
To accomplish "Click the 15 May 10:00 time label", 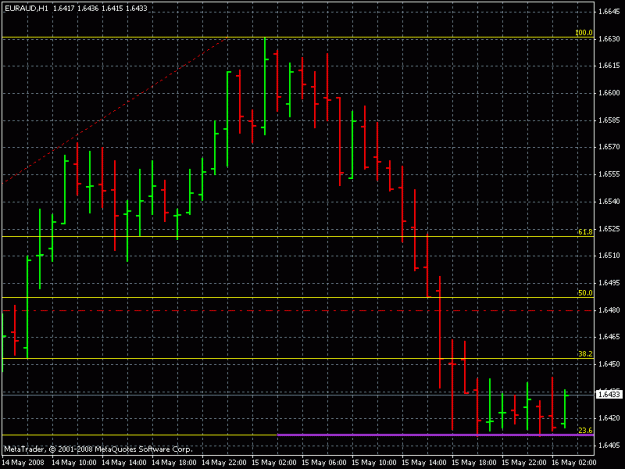I will pos(374,463).
